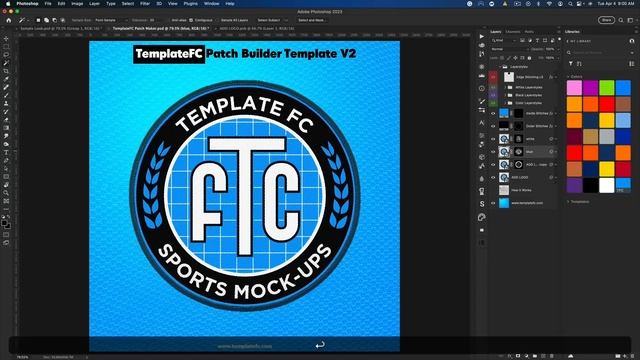Collapse the Colors section in Libraries
This screenshot has width=640, height=360.
pos(568,77)
